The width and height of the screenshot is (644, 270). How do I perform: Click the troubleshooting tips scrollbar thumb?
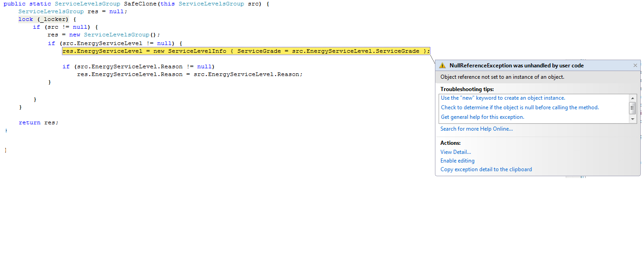(x=633, y=108)
